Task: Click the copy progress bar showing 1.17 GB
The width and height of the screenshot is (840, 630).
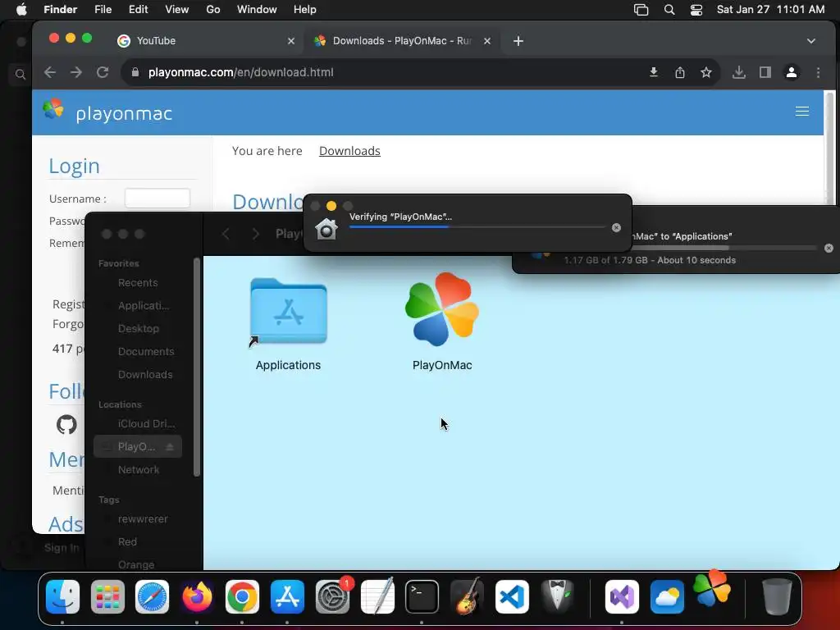Action: pos(724,248)
